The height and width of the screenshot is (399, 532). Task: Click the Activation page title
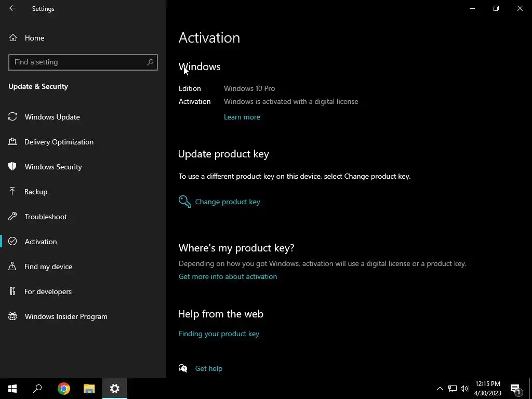pos(209,37)
